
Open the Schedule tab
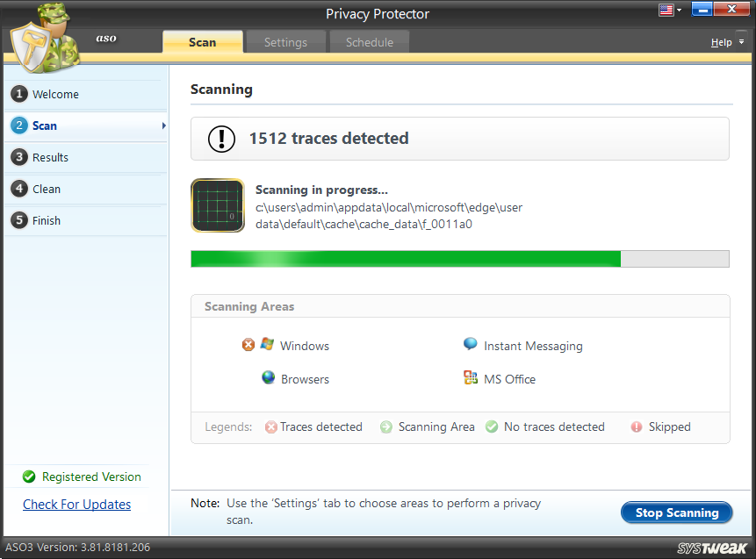pyautogui.click(x=369, y=41)
